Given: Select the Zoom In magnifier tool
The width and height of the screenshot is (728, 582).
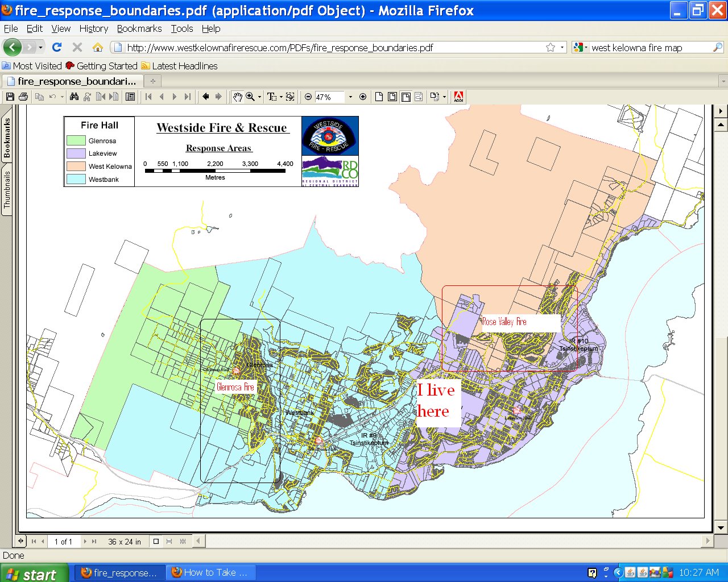Looking at the screenshot, I should tap(250, 97).
